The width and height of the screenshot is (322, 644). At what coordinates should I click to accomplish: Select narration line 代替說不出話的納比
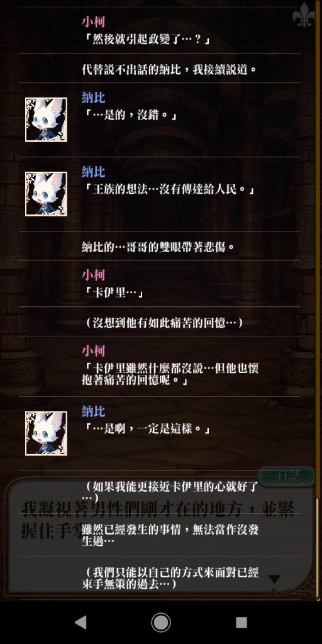pos(169,69)
